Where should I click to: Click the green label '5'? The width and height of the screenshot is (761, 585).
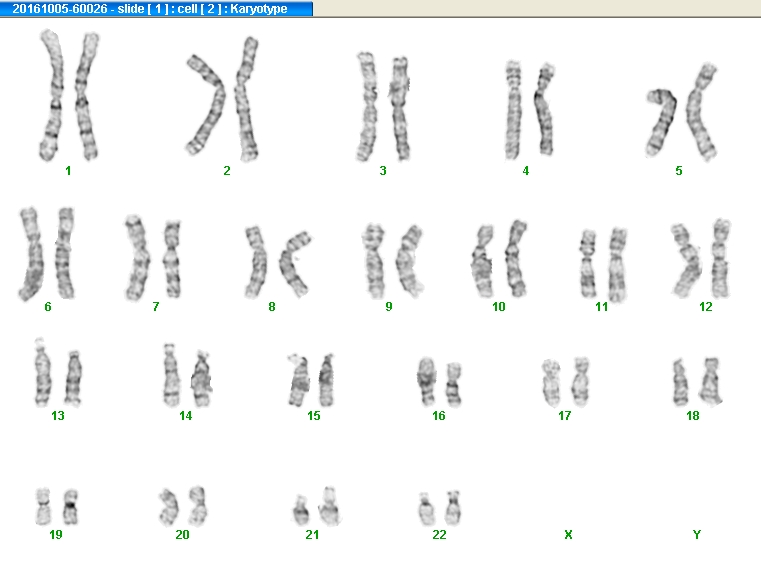(679, 171)
